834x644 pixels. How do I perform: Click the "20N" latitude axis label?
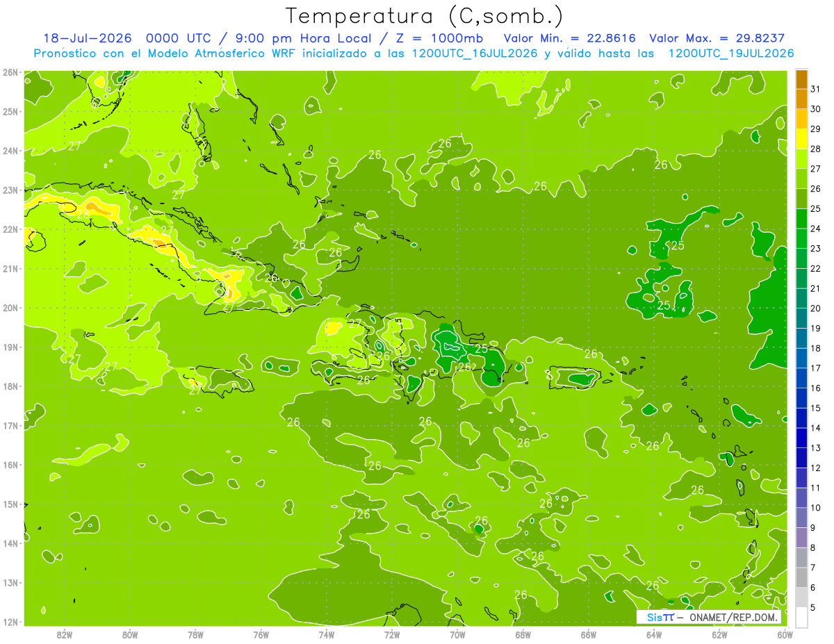pos(10,308)
